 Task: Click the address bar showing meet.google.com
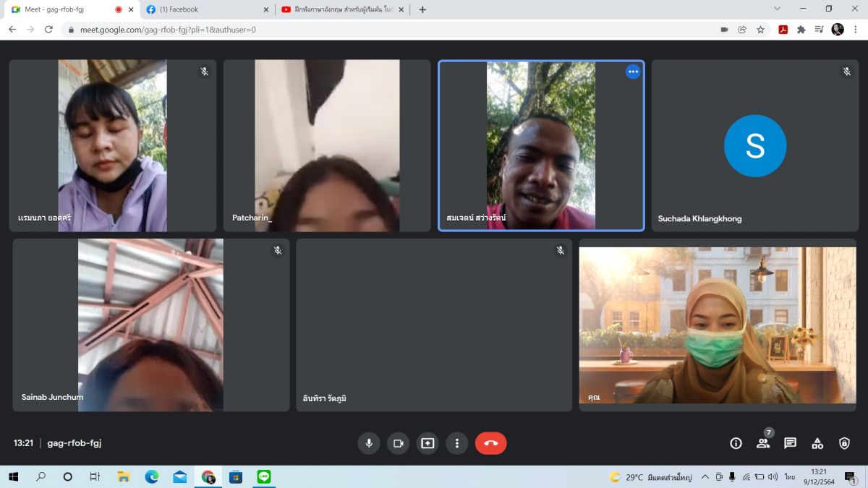tap(362, 30)
